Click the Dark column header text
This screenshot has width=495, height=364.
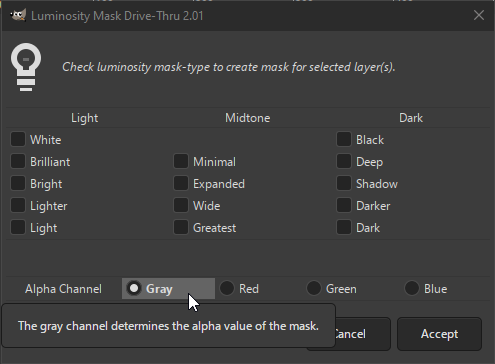[411, 118]
